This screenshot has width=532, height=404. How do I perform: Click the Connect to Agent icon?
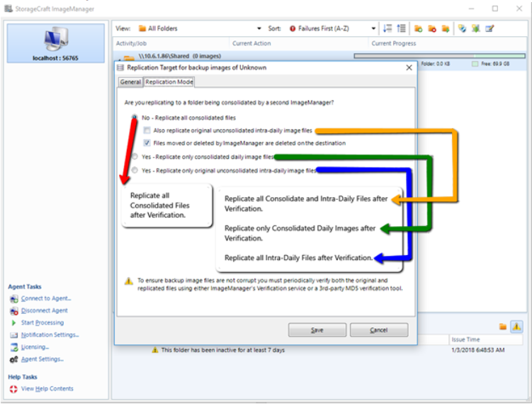point(14,299)
